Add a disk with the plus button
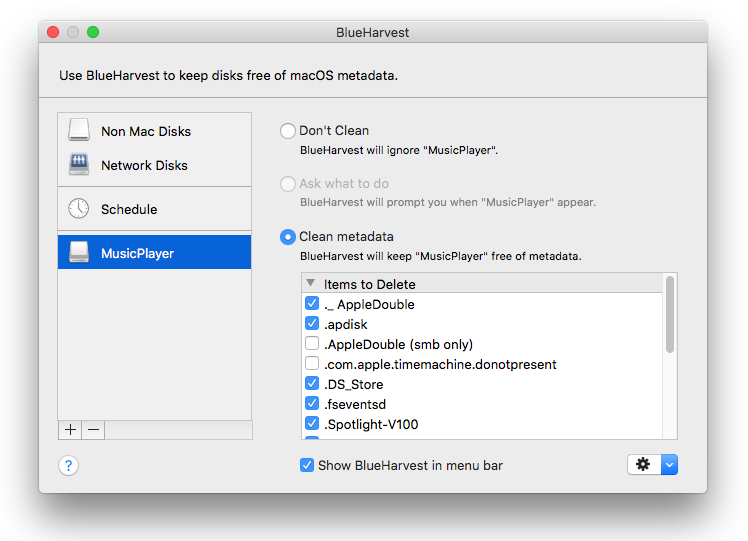The height and width of the screenshot is (541, 748). pyautogui.click(x=70, y=430)
